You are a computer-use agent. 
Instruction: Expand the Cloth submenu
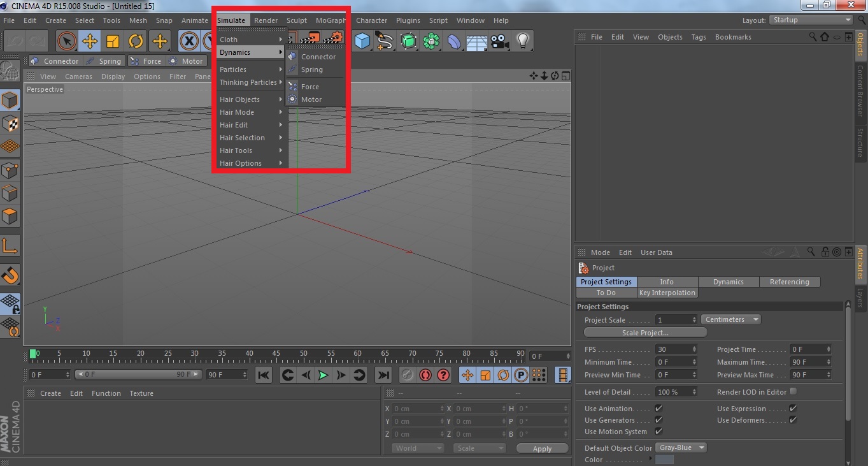[250, 40]
